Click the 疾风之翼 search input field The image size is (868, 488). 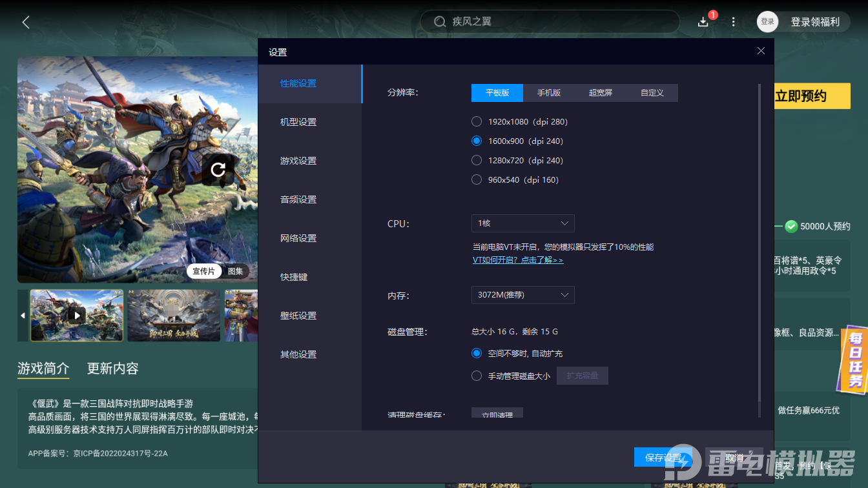click(x=549, y=21)
